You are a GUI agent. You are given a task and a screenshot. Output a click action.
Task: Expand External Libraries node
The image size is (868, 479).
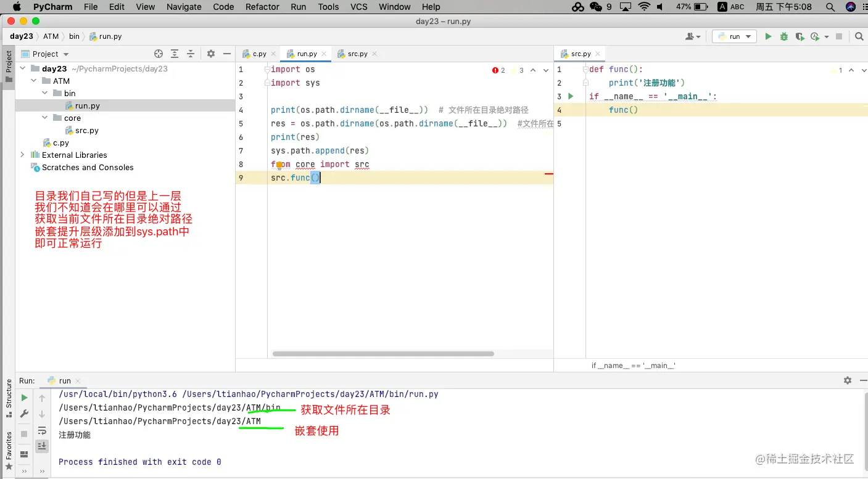click(x=23, y=155)
